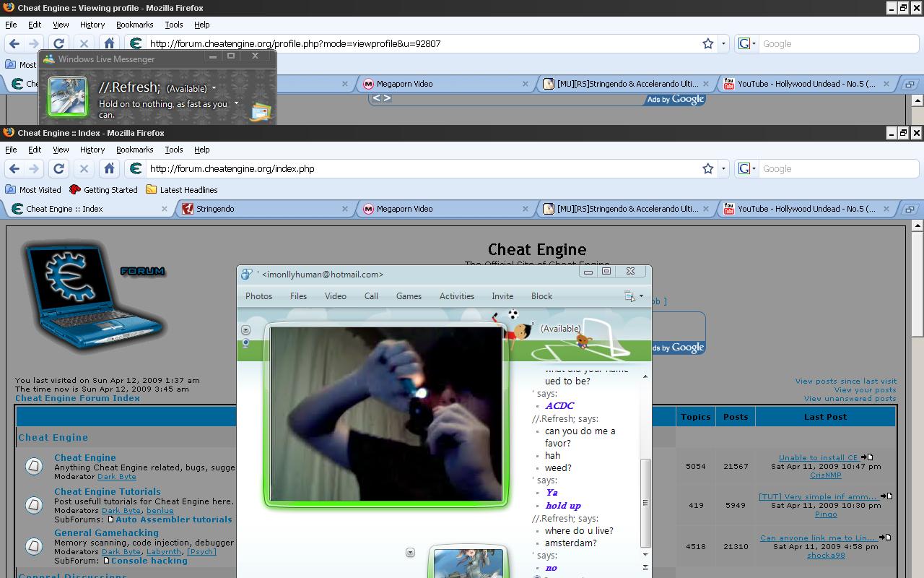Open the Bookmarks menu in the Index window
This screenshot has height=578, width=924.
pos(135,150)
